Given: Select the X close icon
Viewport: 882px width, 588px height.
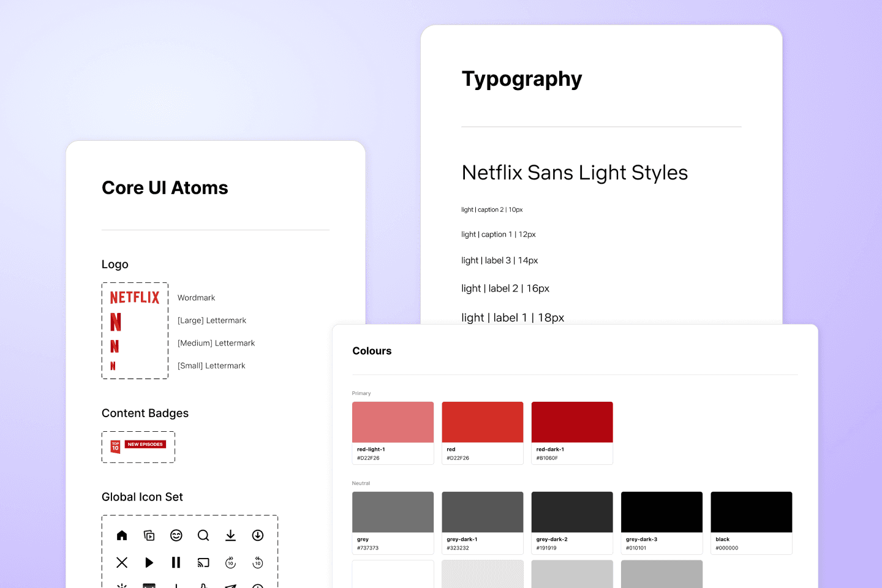Looking at the screenshot, I should pos(122,562).
